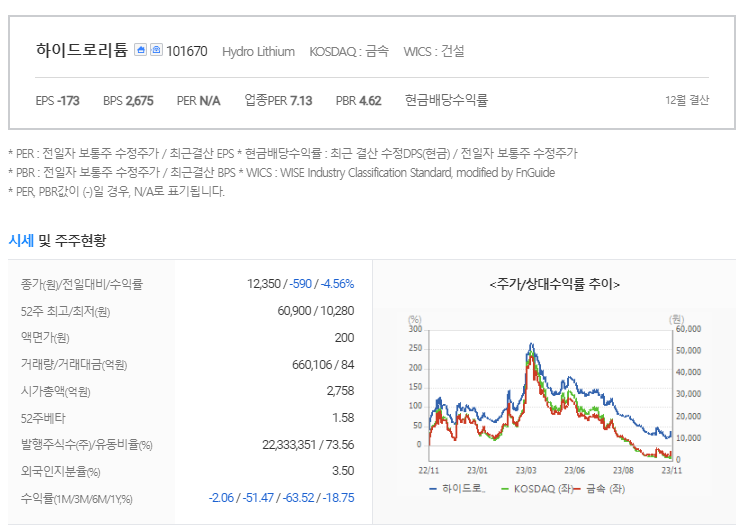Screen dimensions: 741x526
Task: Click the 업종PER 7.13 value
Action: [278, 100]
